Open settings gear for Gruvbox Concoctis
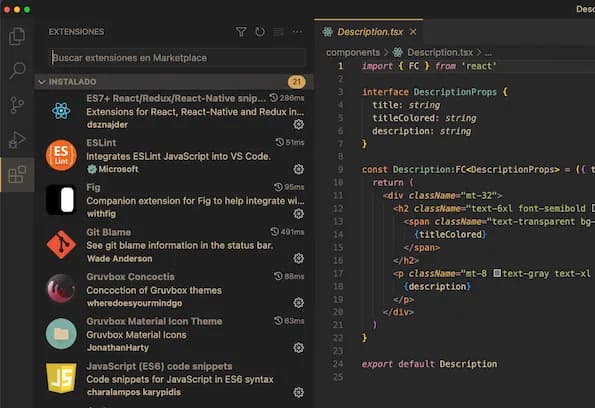Viewport: 595px width, 408px height. (299, 302)
